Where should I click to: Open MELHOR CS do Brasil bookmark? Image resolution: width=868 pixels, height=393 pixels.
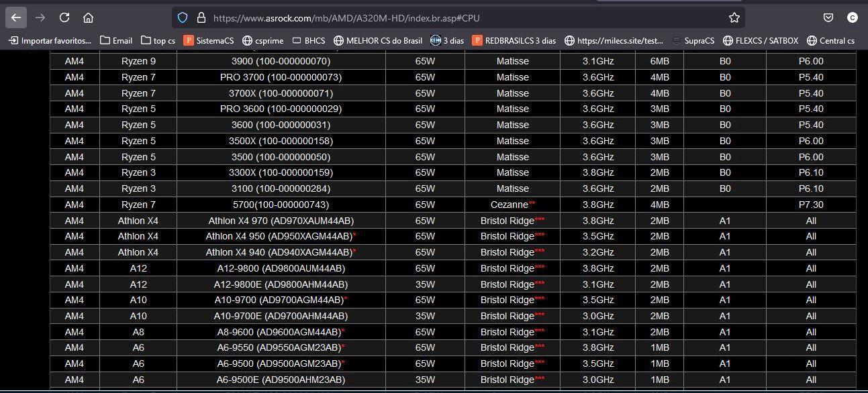pos(378,40)
